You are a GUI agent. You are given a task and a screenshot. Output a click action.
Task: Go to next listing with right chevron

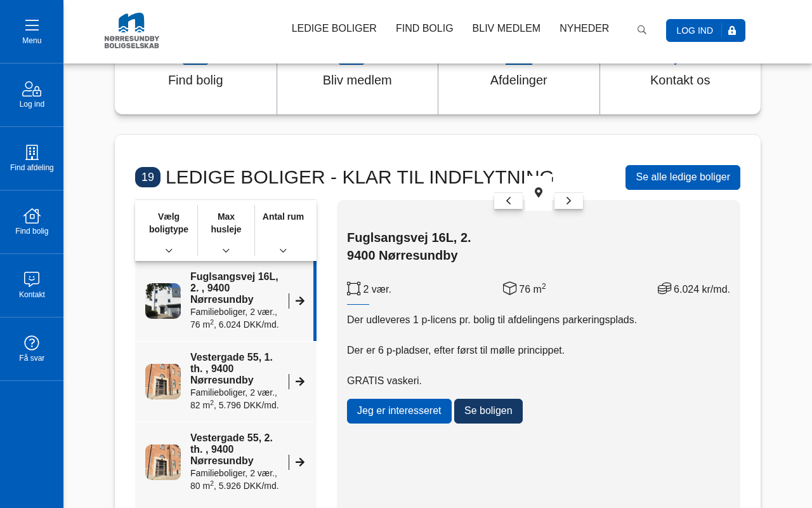point(568,201)
